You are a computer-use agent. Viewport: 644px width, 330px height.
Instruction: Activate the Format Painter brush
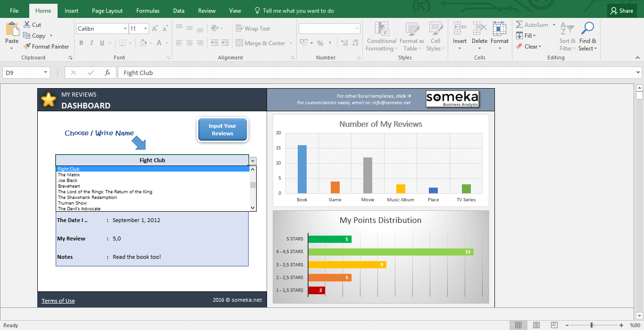coord(27,47)
